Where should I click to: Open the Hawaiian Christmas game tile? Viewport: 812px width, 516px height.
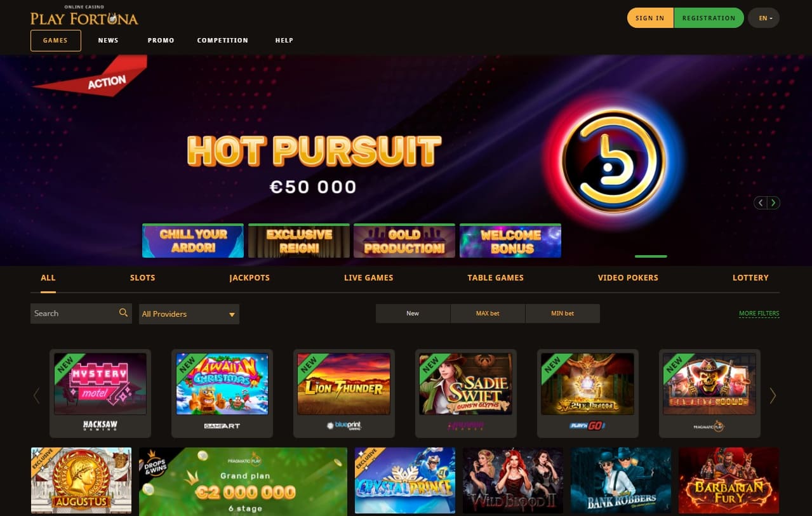pyautogui.click(x=222, y=394)
